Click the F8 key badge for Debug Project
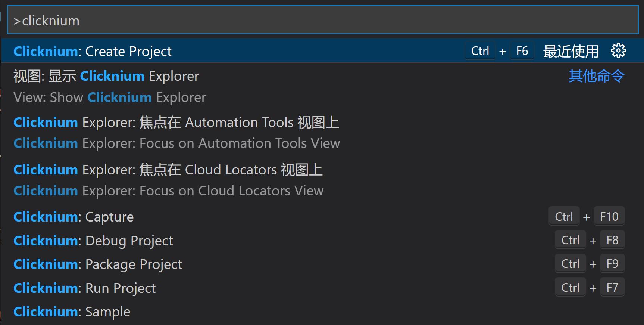 pos(612,240)
